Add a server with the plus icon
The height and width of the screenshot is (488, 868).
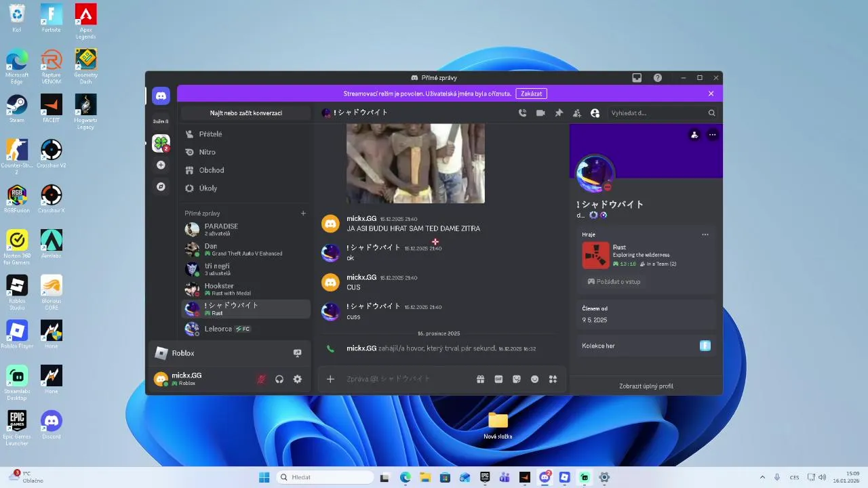[x=161, y=165]
